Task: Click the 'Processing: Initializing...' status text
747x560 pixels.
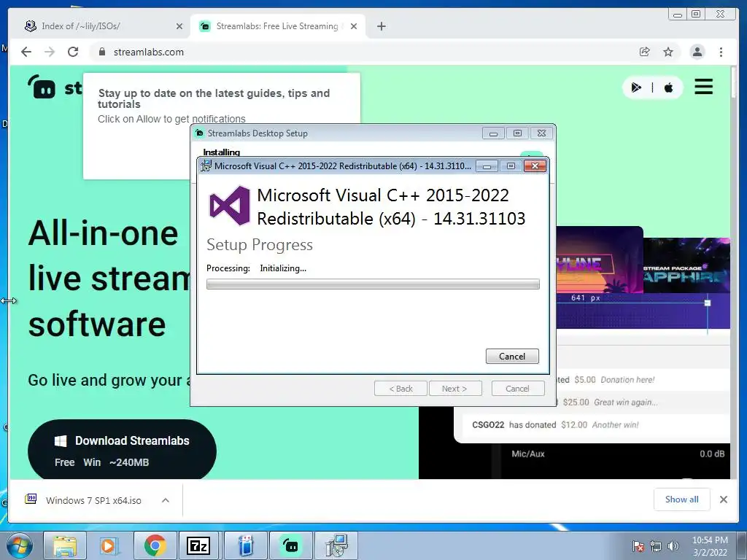Action: click(256, 268)
